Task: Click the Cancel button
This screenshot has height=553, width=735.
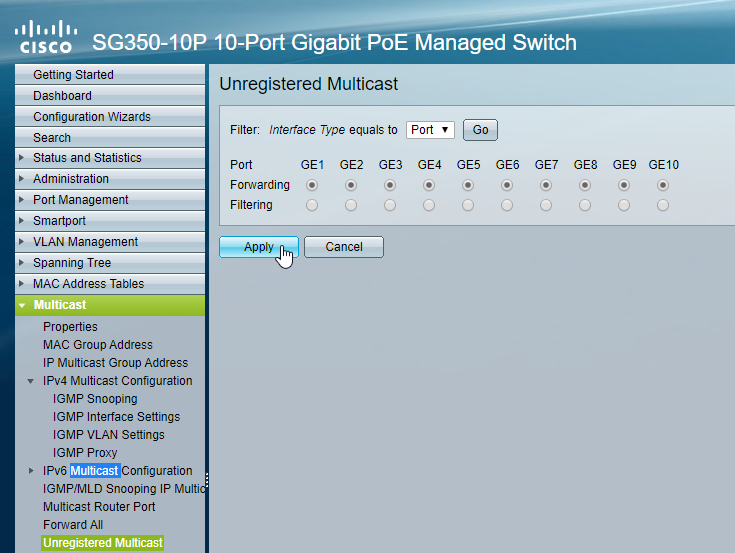Action: point(344,247)
